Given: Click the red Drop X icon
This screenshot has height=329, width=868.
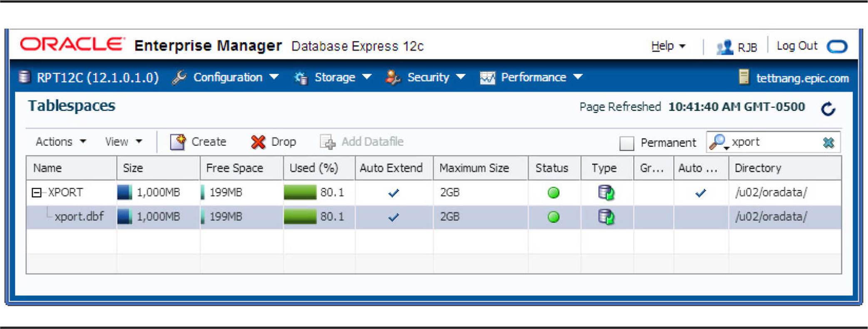Looking at the screenshot, I should tap(258, 142).
